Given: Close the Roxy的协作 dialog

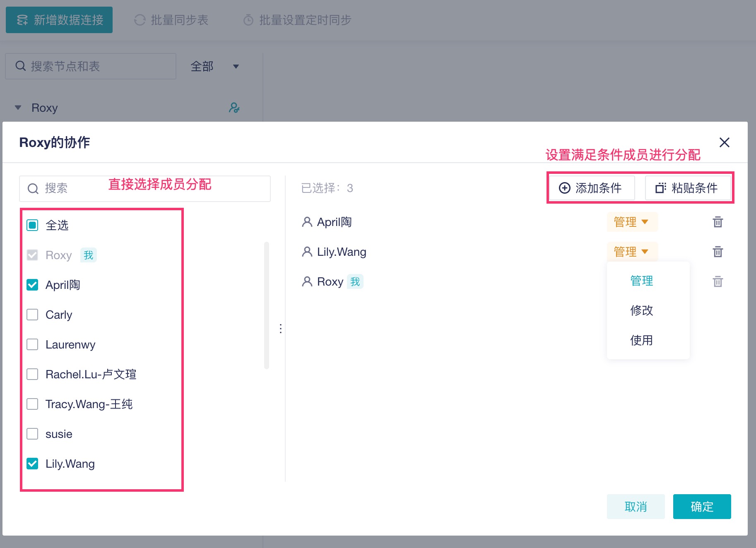Looking at the screenshot, I should point(724,142).
